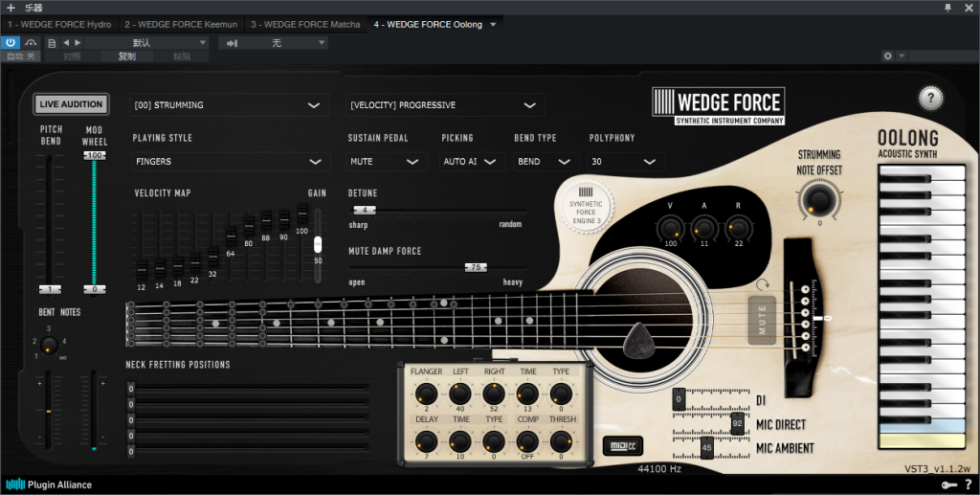This screenshot has width=980, height=495.
Task: Click the Gain slider handle at 50
Action: click(318, 244)
